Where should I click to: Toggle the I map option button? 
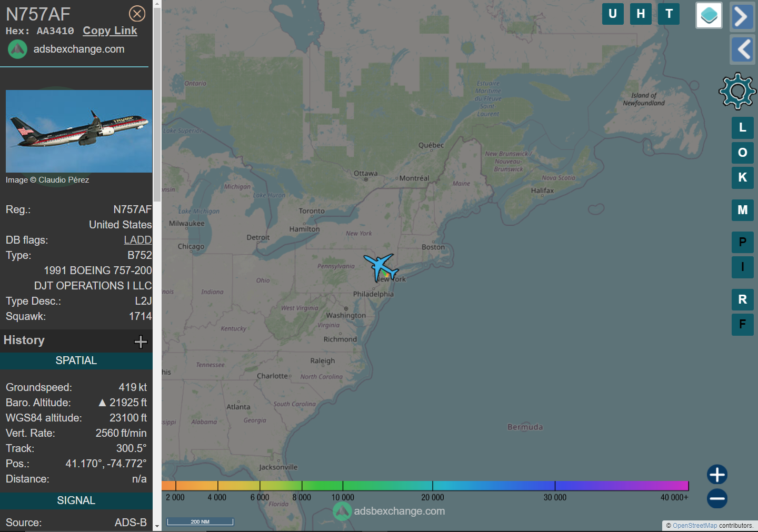(x=743, y=267)
